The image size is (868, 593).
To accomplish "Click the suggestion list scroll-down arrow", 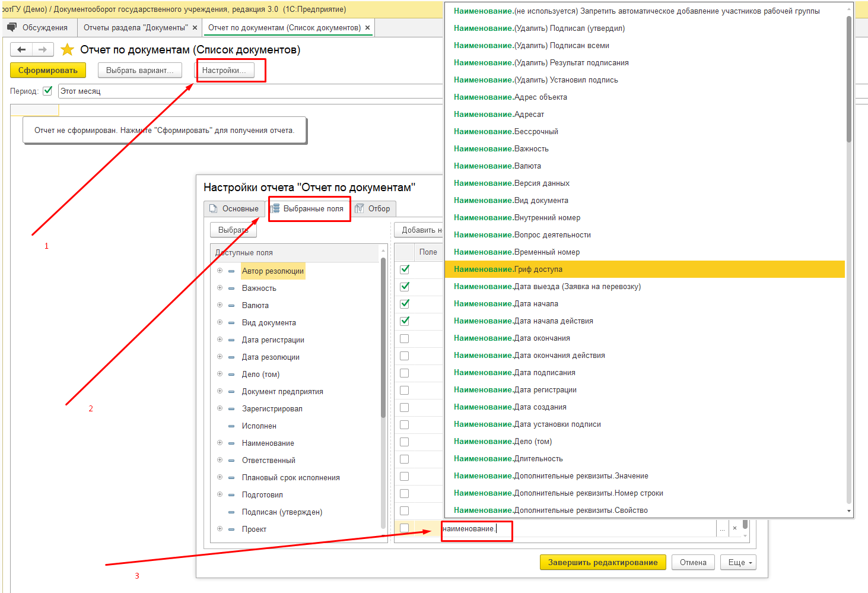I will [849, 511].
